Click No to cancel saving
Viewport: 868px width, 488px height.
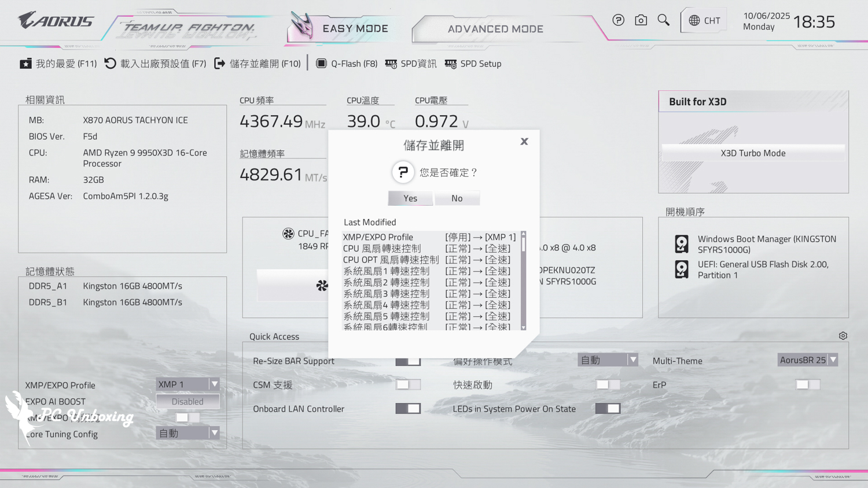pyautogui.click(x=457, y=198)
